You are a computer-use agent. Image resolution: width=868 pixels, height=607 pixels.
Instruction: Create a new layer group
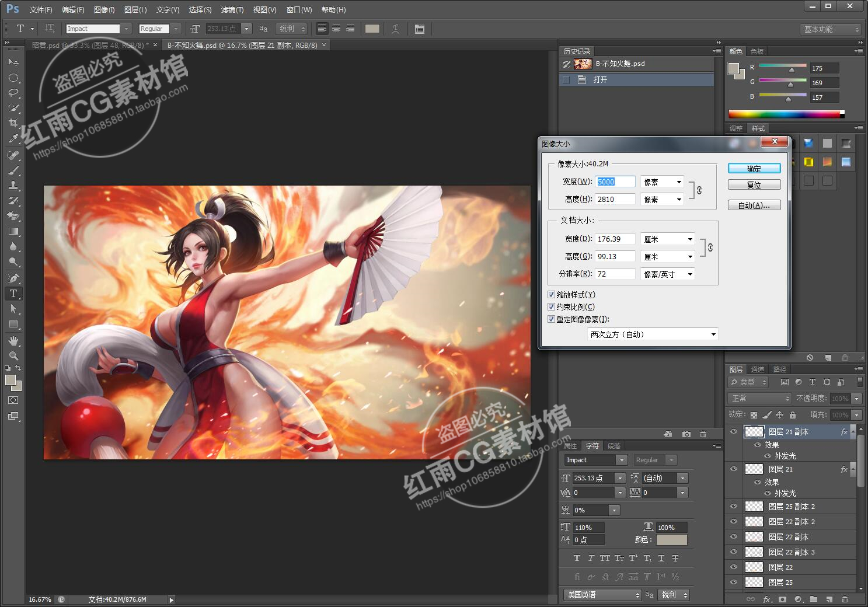coord(813,599)
